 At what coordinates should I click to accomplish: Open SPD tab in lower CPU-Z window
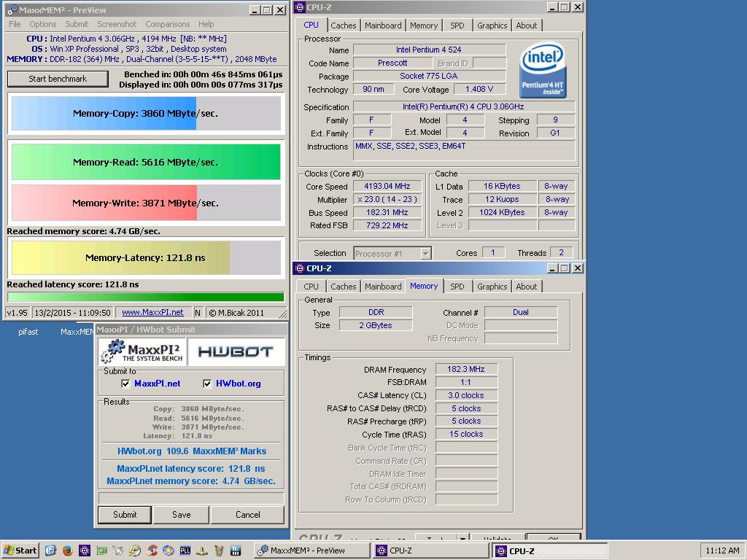[x=457, y=287]
